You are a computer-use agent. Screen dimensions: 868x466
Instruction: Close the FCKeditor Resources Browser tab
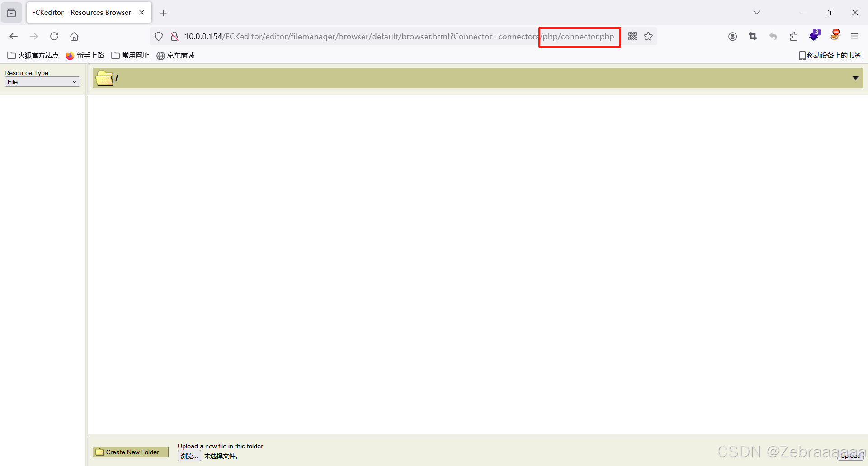tap(142, 13)
